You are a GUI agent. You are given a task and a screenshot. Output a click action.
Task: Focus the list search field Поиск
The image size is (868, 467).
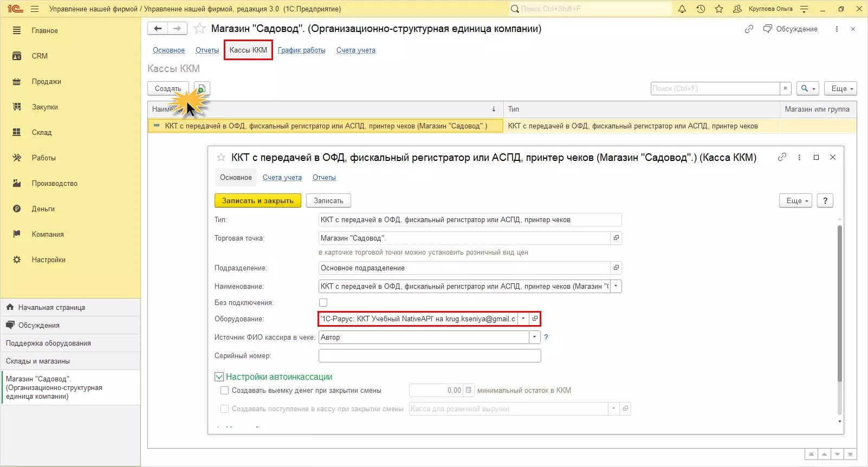tap(715, 89)
